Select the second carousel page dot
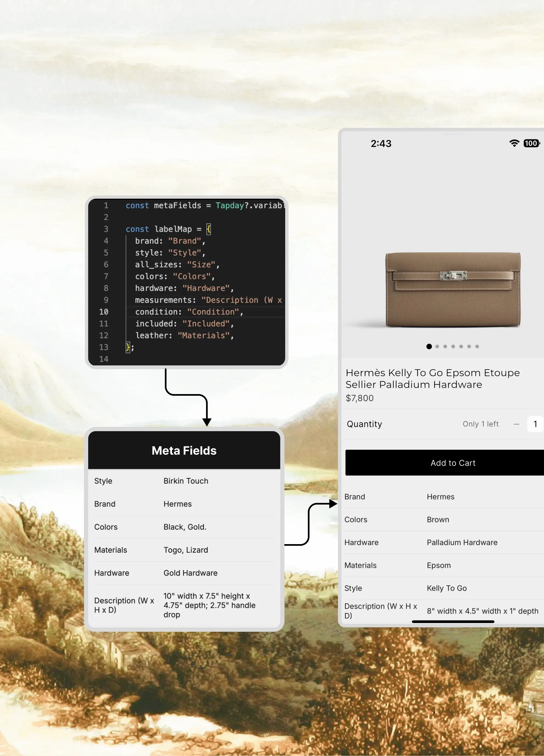Image resolution: width=544 pixels, height=756 pixels. (x=437, y=347)
